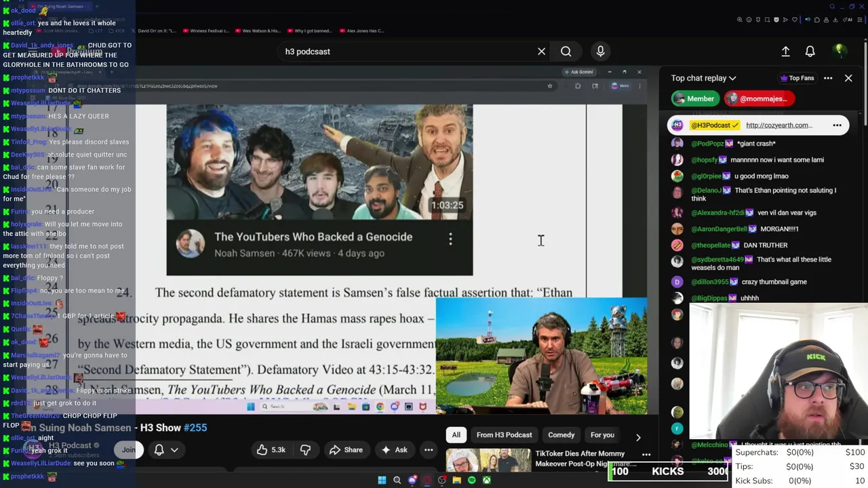This screenshot has height=488, width=868.
Task: Click the @BigDippas chat username
Action: [x=710, y=298]
